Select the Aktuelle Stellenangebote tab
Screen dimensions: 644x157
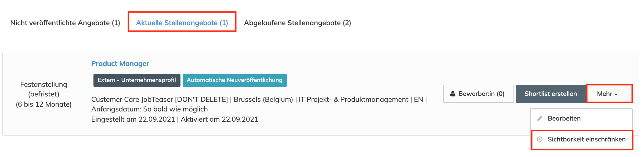pos(182,23)
